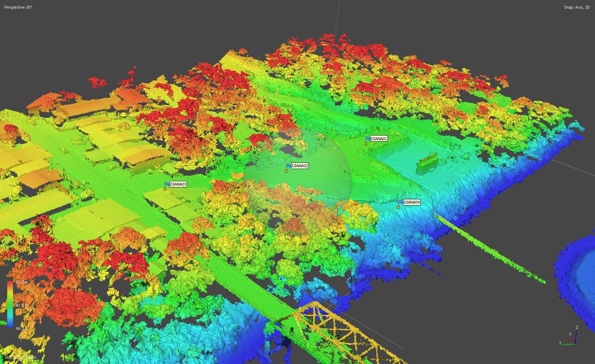Click the 86.0 m legend value
This screenshot has height=364, width=595.
coord(22,282)
